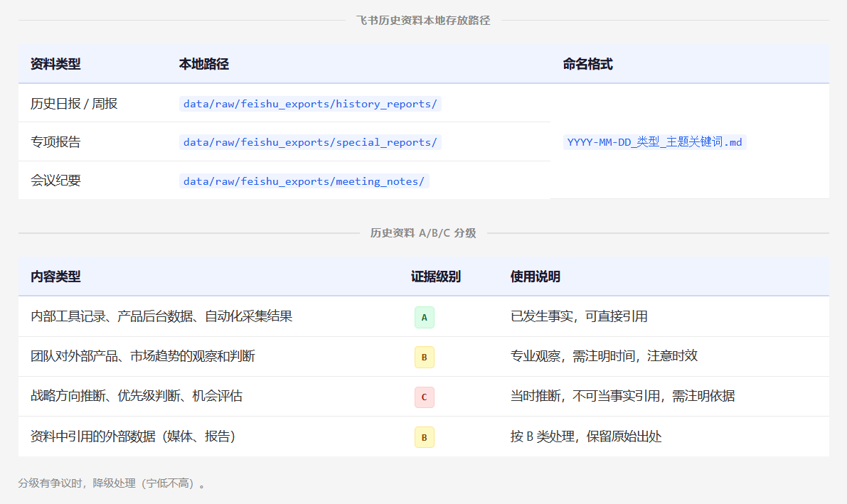The image size is (847, 504).
Task: Click the YYYY-MM-DD naming format code
Action: pyautogui.click(x=655, y=142)
